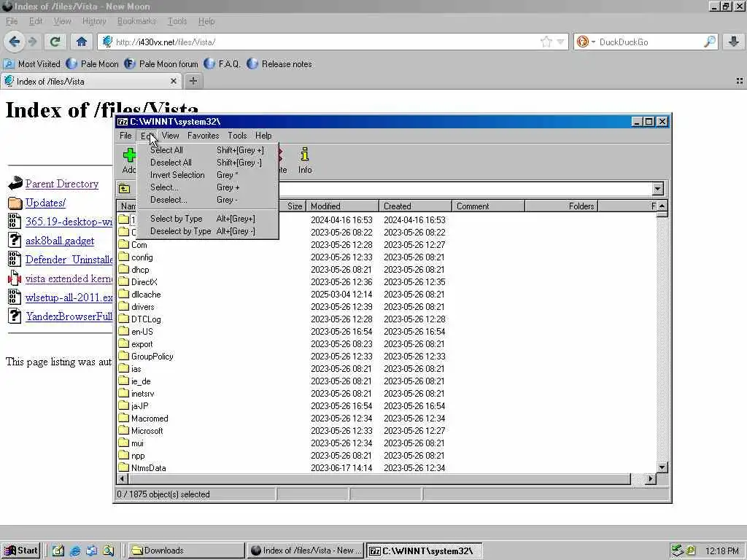Open 7-Zip Tools menu
This screenshot has height=560, width=747.
tap(237, 136)
